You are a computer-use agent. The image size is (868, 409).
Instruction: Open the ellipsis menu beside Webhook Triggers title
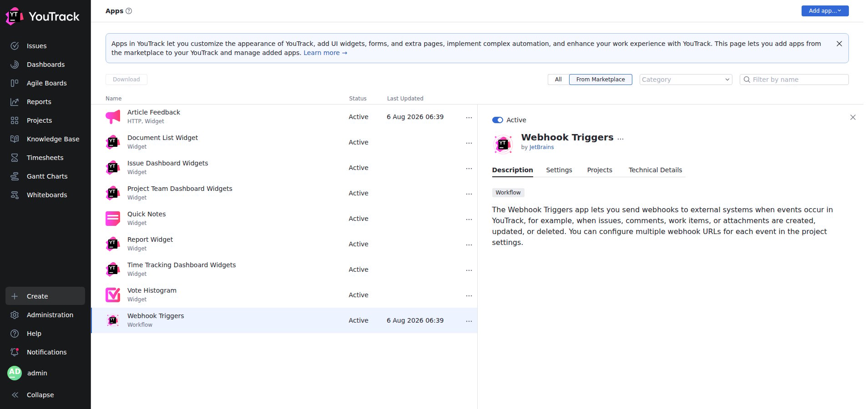[x=621, y=138]
